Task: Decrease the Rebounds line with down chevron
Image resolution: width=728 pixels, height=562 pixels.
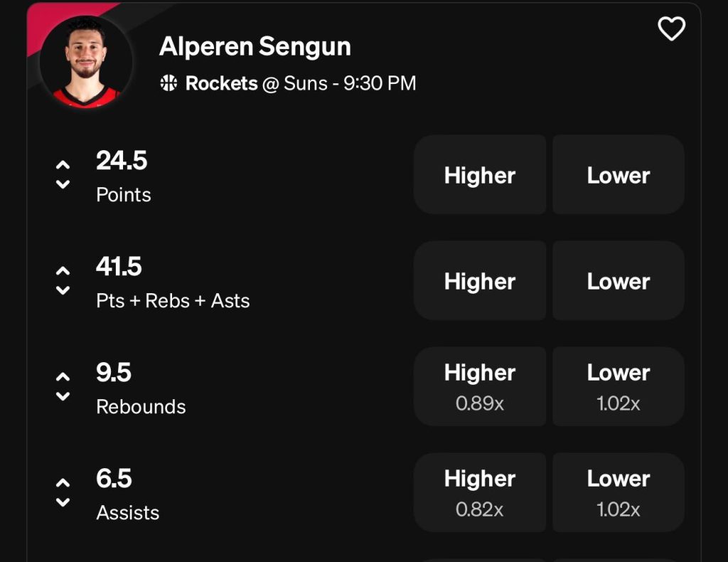Action: coord(63,396)
